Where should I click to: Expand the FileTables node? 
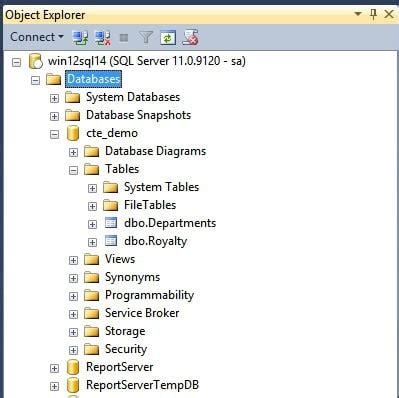(x=92, y=206)
